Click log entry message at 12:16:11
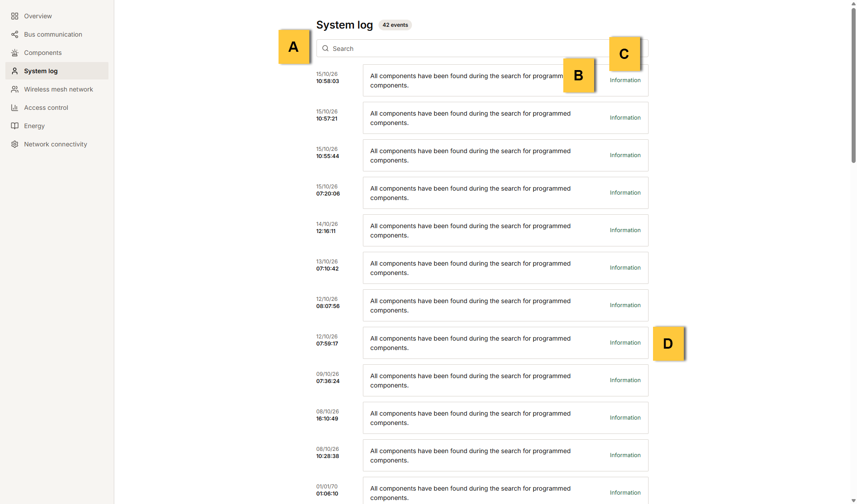Image resolution: width=857 pixels, height=504 pixels. 470,231
